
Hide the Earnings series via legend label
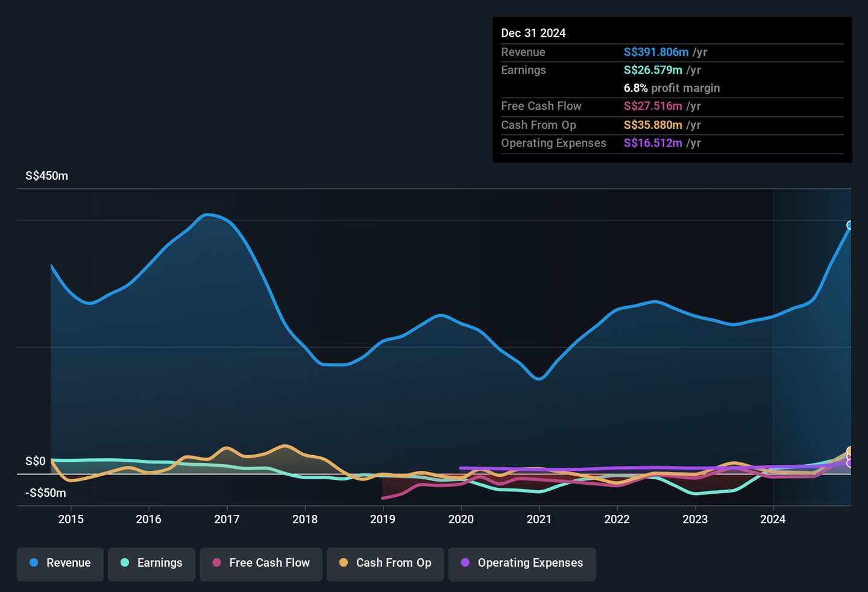click(160, 562)
